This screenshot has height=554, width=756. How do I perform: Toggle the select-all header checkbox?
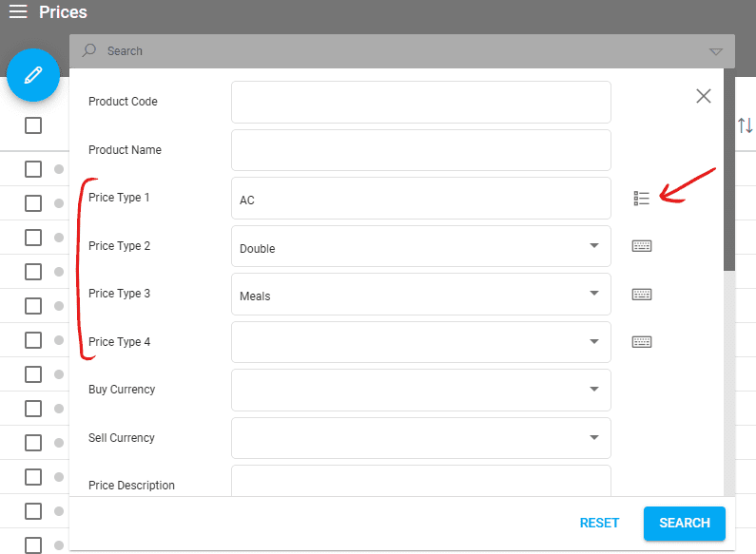[33, 125]
